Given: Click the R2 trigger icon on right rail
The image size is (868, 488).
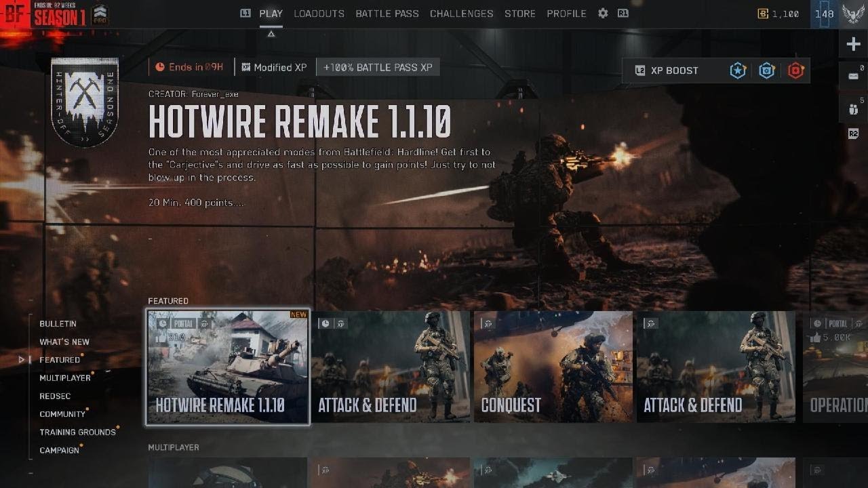Looking at the screenshot, I should (853, 134).
